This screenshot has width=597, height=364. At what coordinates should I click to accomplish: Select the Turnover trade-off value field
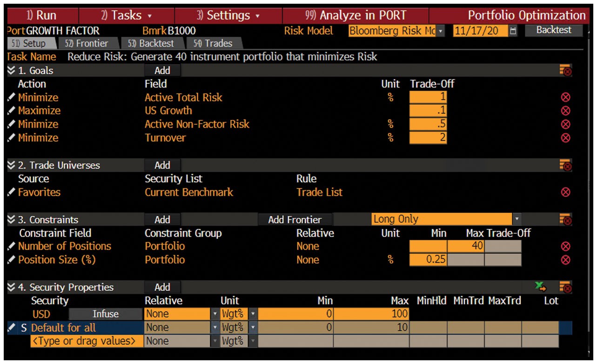click(x=428, y=138)
